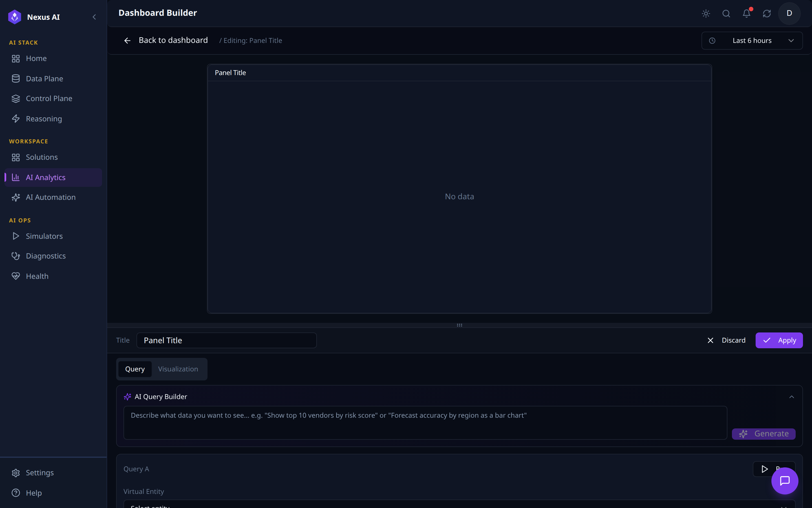
Task: Click the Settings gear icon
Action: tap(16, 473)
